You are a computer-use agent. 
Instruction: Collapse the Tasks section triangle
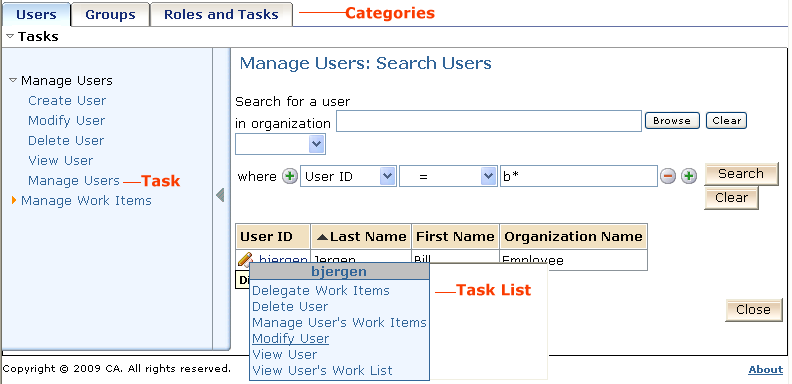(x=10, y=36)
